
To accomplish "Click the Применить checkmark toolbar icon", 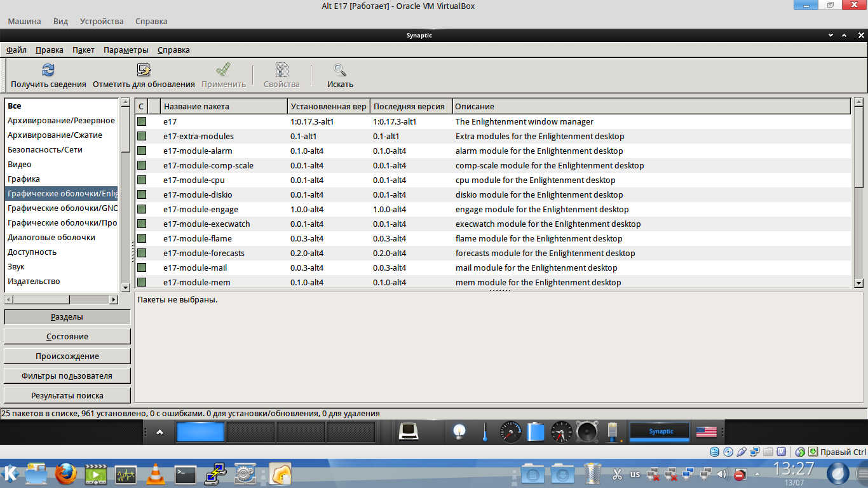I will coord(224,70).
